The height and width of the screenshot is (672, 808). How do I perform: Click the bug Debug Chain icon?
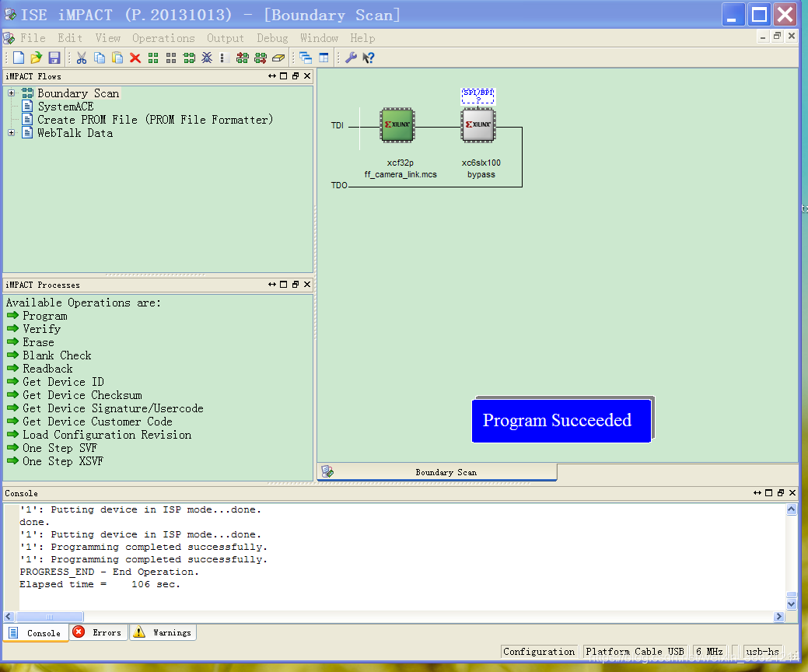tap(207, 58)
